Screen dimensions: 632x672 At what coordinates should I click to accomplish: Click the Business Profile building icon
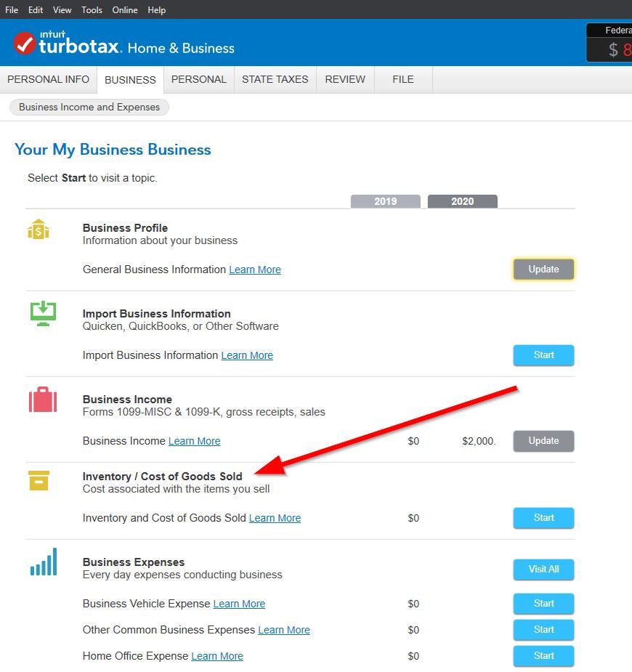click(39, 230)
